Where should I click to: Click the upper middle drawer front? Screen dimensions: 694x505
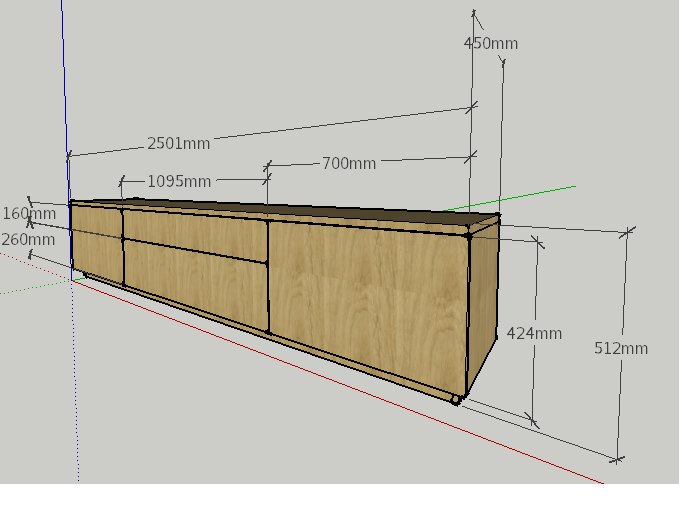coord(195,235)
